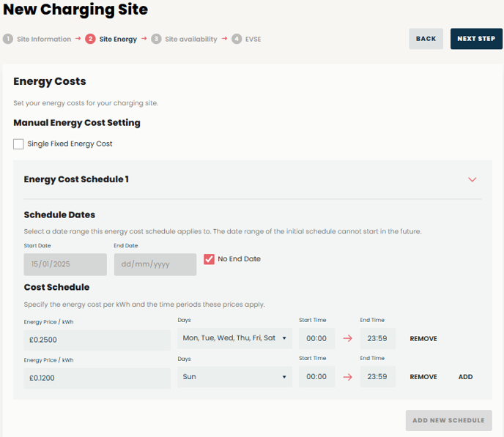Click the BACK button
The image size is (504, 437).
pos(426,39)
